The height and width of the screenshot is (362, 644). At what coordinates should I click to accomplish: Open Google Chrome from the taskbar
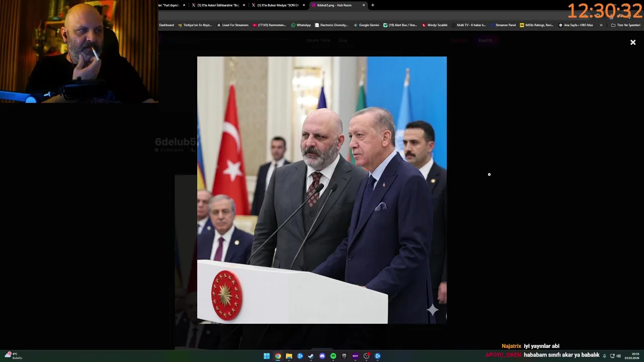click(278, 356)
